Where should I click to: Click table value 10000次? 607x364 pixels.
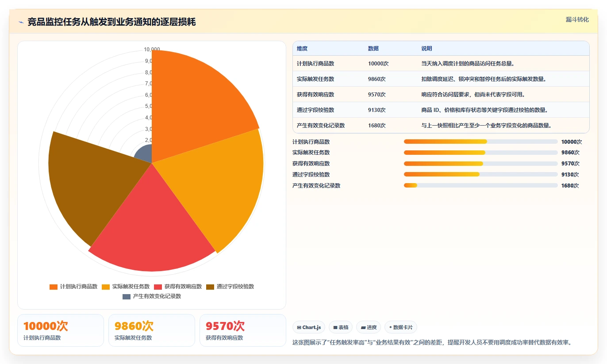(378, 64)
